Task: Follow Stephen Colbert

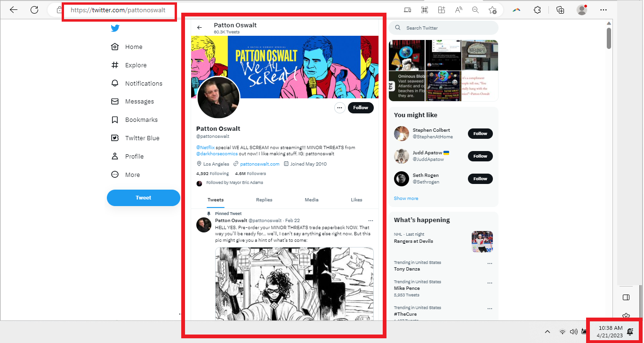Action: (x=480, y=134)
